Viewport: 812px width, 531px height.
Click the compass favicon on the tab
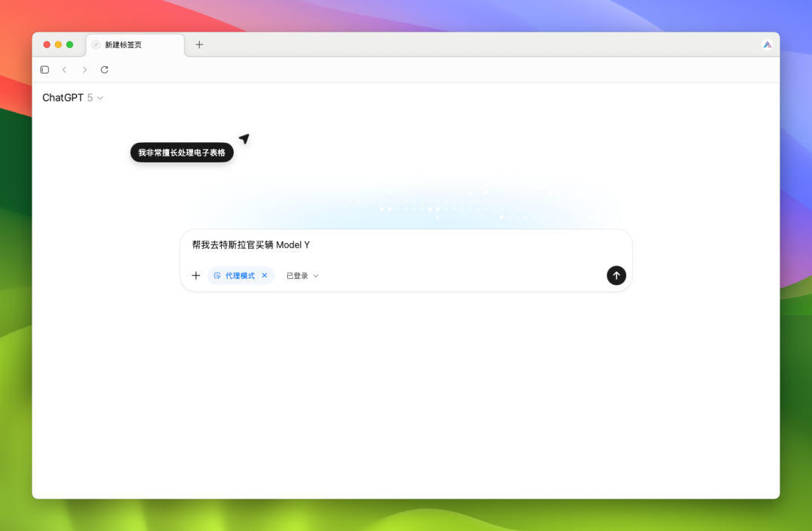[x=95, y=45]
